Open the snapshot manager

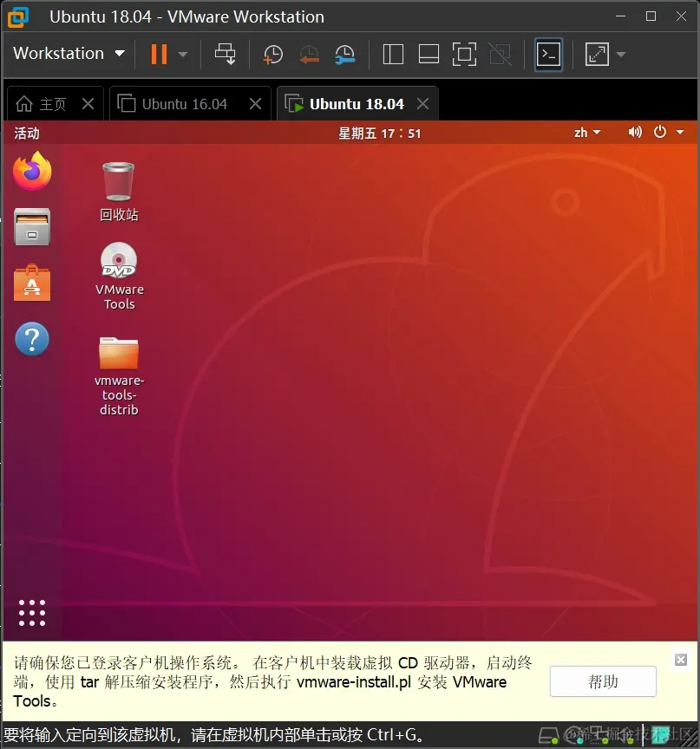[344, 55]
